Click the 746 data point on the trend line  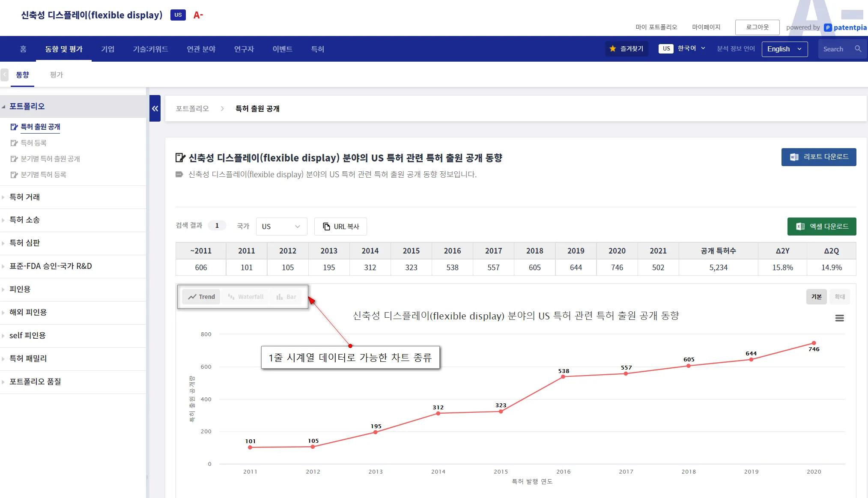814,343
